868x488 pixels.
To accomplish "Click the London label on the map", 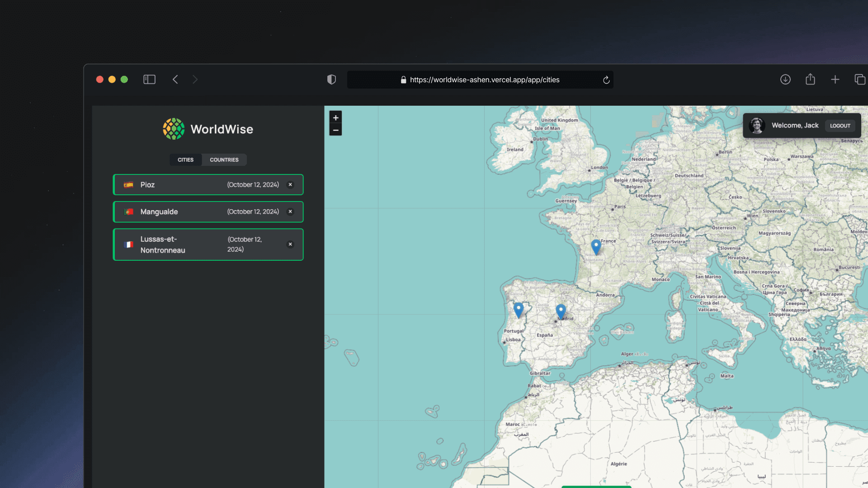I will tap(599, 168).
